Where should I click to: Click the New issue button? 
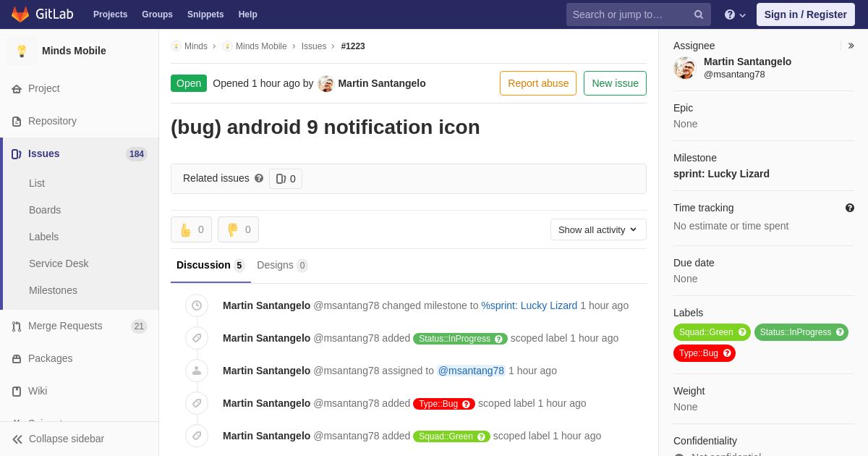(x=615, y=83)
